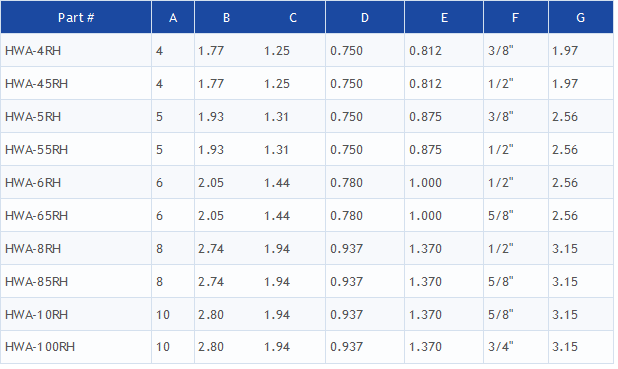618x369 pixels.
Task: Select the 3/4" value in HWA-100RH row
Action: (x=501, y=347)
